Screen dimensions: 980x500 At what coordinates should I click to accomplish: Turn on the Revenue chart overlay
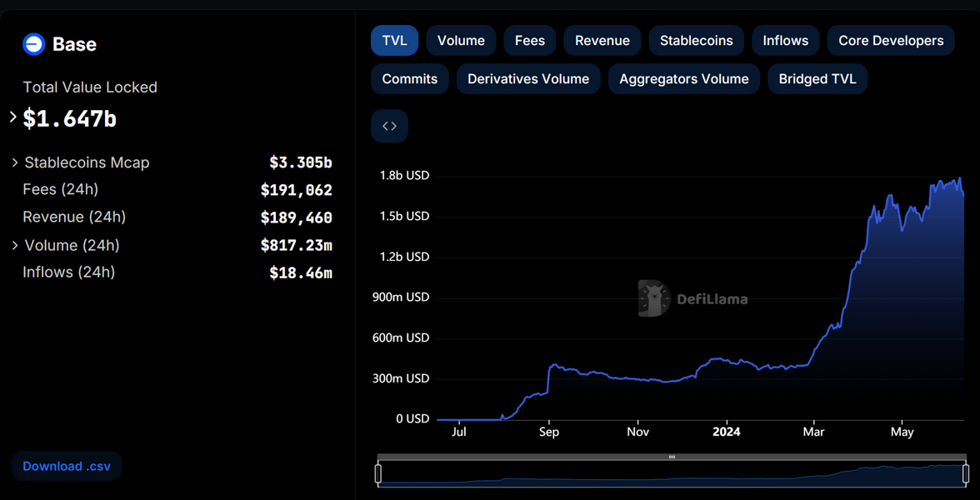click(602, 41)
